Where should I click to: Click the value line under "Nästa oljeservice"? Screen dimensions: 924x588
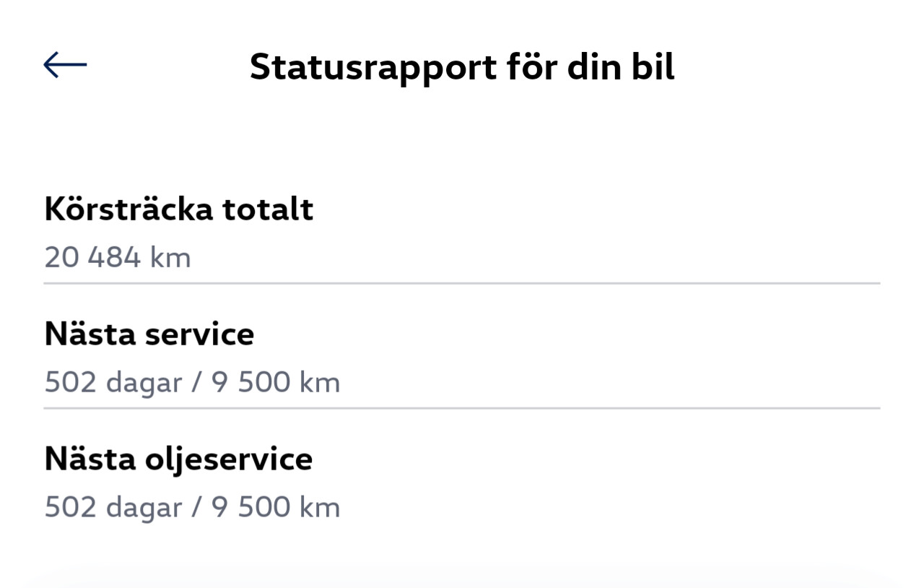[192, 507]
